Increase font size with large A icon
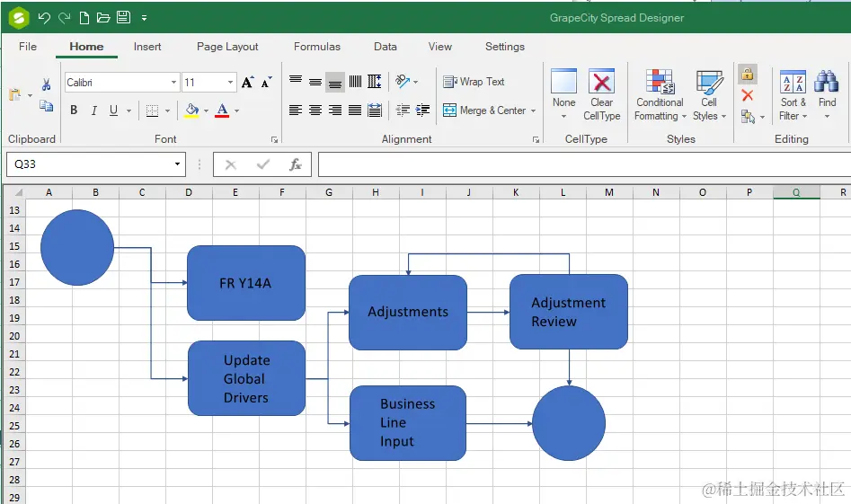 pyautogui.click(x=247, y=83)
